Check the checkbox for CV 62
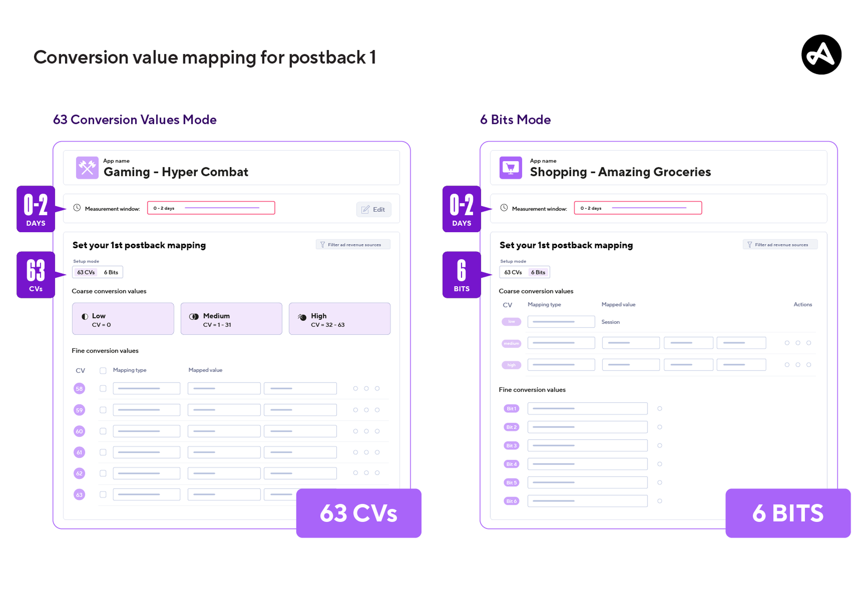This screenshot has height=605, width=868. pyautogui.click(x=103, y=473)
